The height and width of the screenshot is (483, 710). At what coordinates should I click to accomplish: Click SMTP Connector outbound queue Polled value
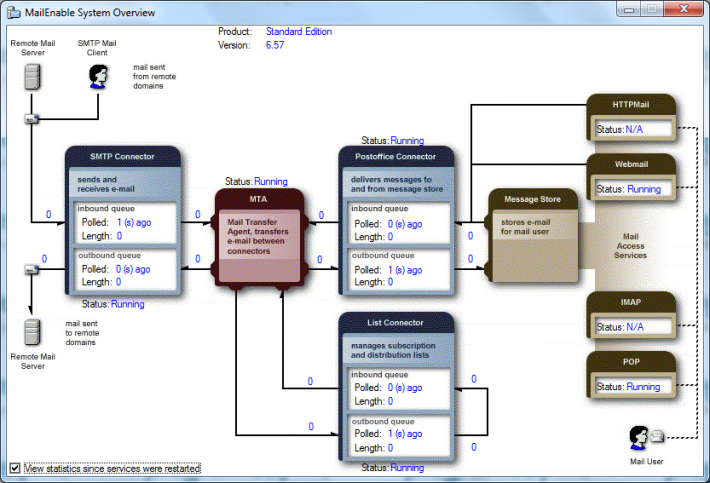click(133, 269)
